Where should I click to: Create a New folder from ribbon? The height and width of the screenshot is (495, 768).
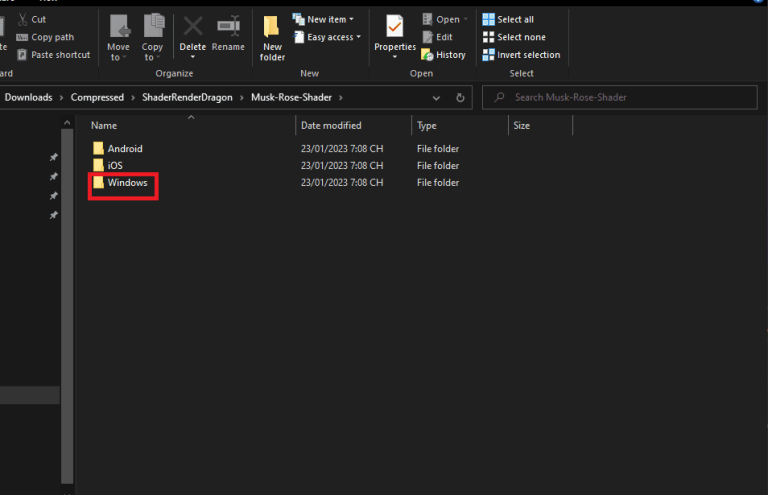[x=272, y=38]
